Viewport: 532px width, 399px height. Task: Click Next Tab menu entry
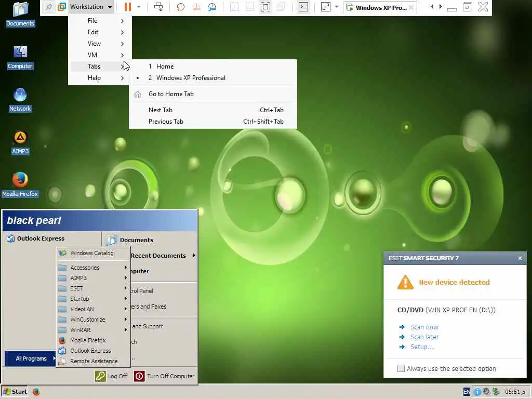212,110
